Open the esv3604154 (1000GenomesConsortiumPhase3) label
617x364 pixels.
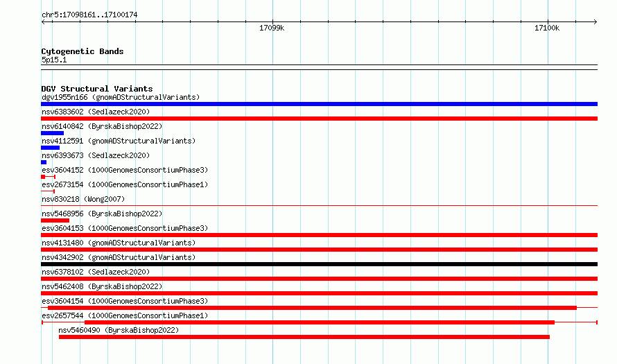click(x=125, y=301)
